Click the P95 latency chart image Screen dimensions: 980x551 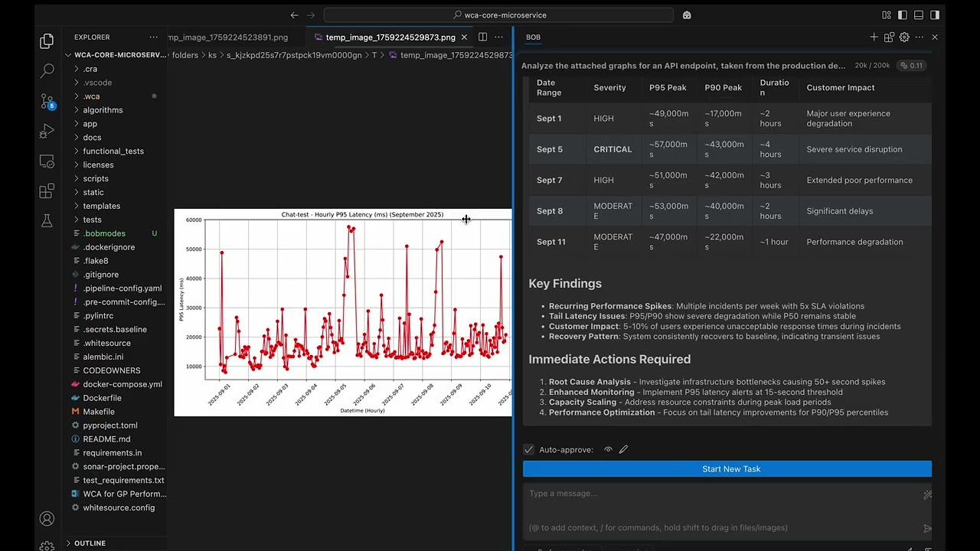click(343, 312)
